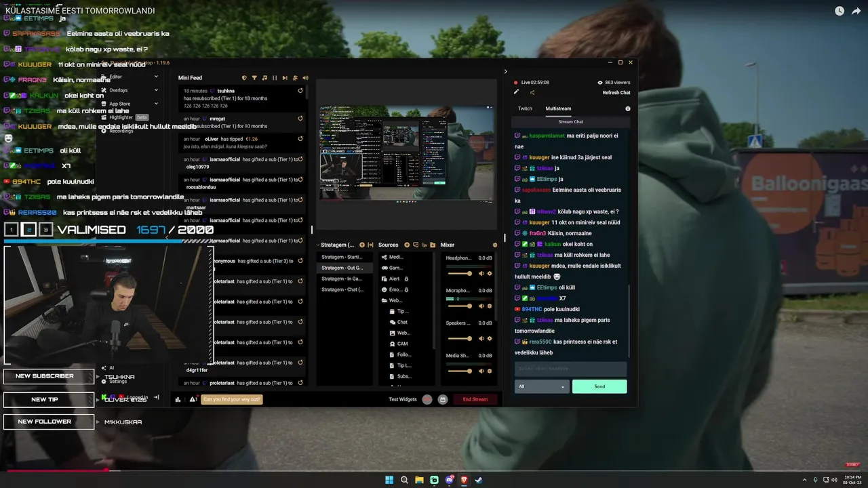Open the replay buffer icon beside End Stream
This screenshot has width=868, height=488.
click(x=443, y=399)
